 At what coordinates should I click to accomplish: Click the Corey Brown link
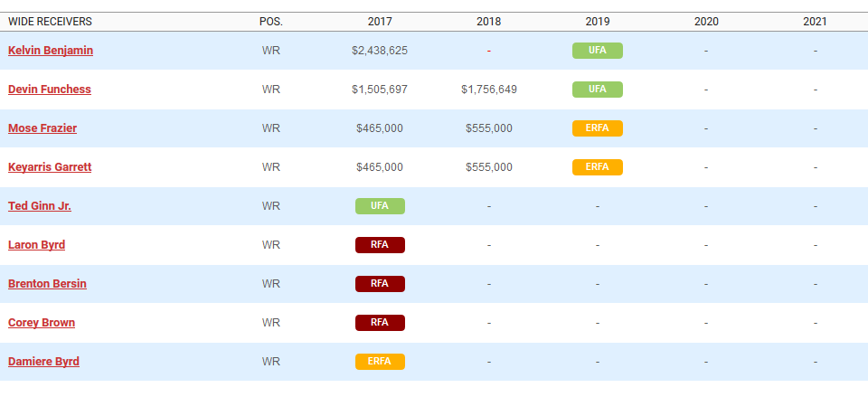point(42,323)
